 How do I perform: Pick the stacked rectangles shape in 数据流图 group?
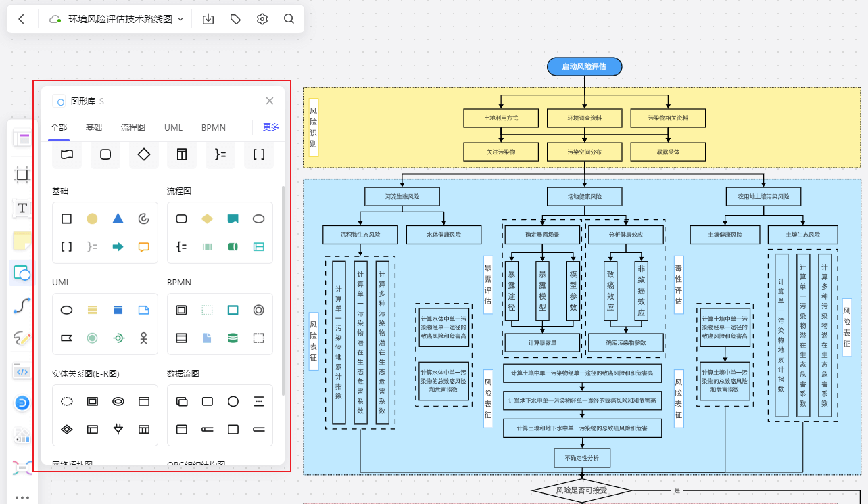click(181, 401)
